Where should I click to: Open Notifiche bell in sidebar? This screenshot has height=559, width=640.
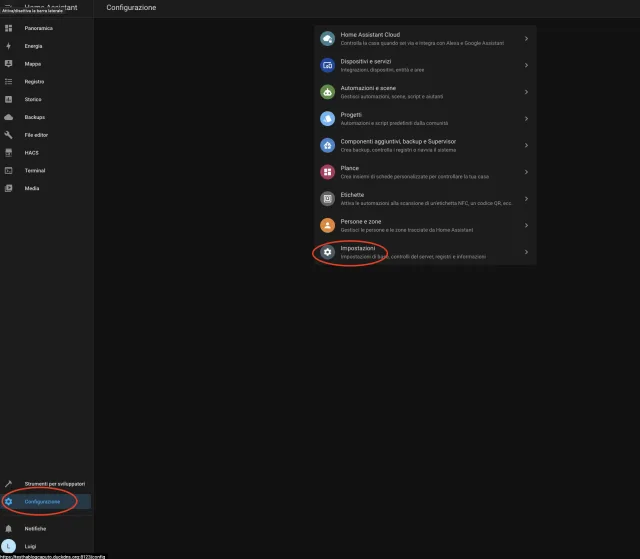(35, 528)
